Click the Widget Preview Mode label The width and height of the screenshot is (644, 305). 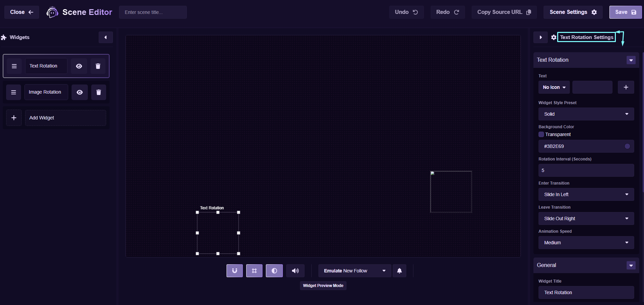pos(323,286)
